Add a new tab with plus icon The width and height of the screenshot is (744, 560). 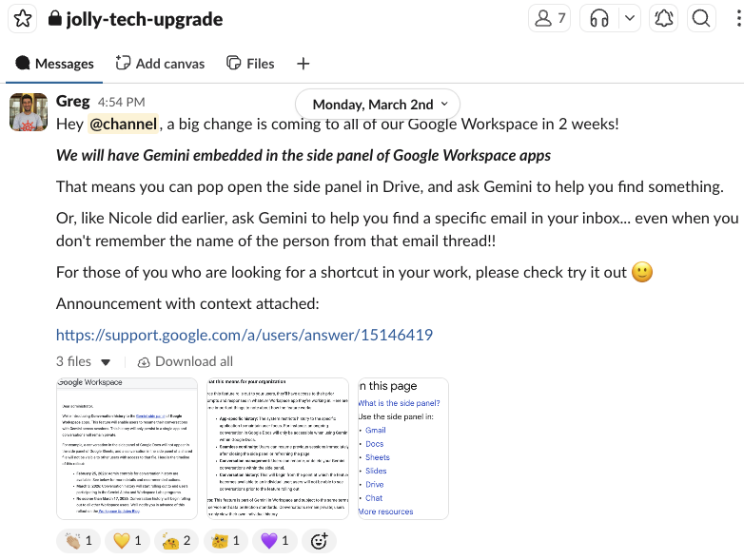coord(303,64)
